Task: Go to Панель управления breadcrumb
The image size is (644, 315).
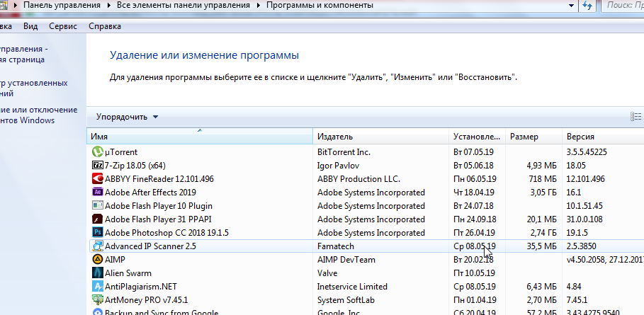Action: click(62, 6)
